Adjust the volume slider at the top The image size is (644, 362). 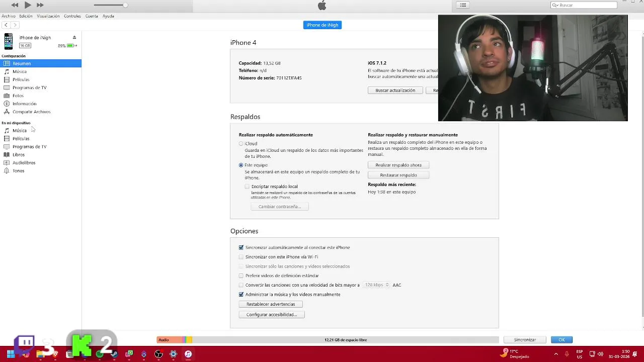click(111, 5)
